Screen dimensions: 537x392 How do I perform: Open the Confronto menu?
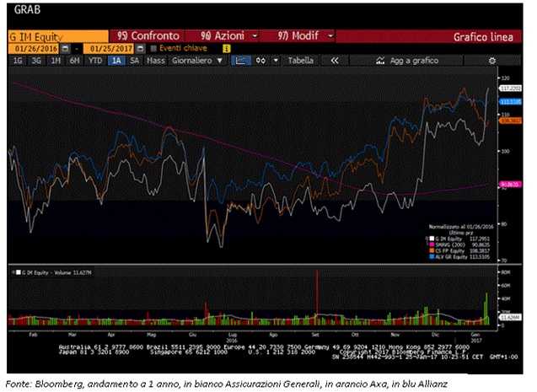[x=148, y=36]
